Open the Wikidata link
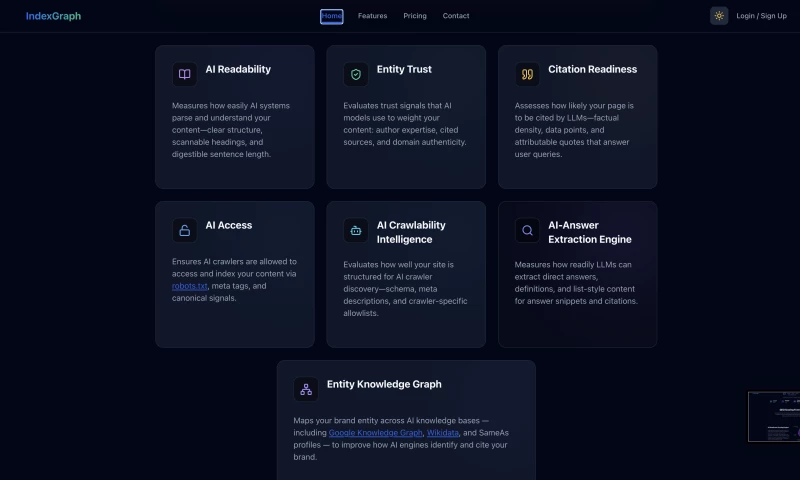This screenshot has height=480, width=800. (442, 433)
